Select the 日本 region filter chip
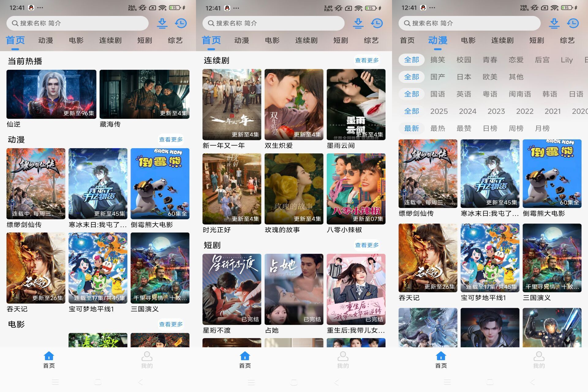 (464, 77)
